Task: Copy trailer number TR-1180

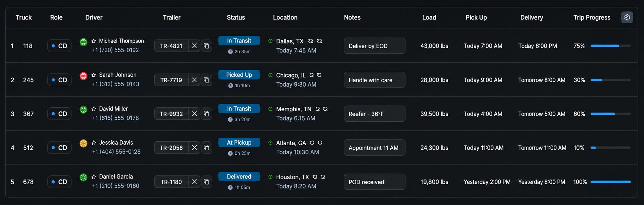Action: pos(206,182)
